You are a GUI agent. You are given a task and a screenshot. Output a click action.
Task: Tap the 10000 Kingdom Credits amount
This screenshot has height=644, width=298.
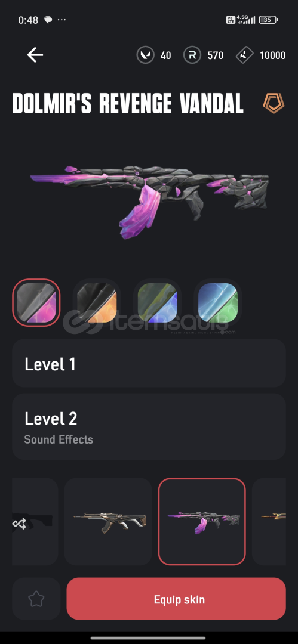pyautogui.click(x=272, y=55)
